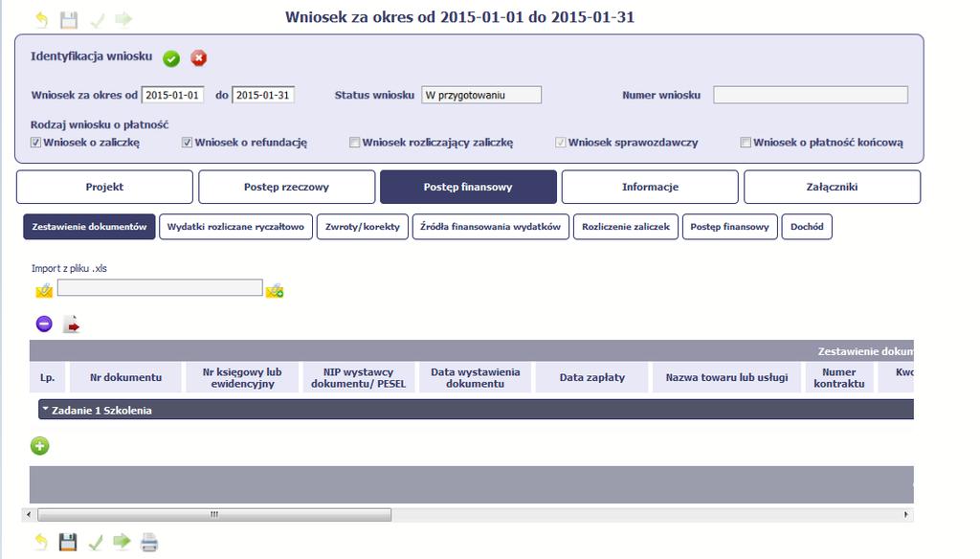Click the Nr dokumentu column header
980x559 pixels.
125,377
